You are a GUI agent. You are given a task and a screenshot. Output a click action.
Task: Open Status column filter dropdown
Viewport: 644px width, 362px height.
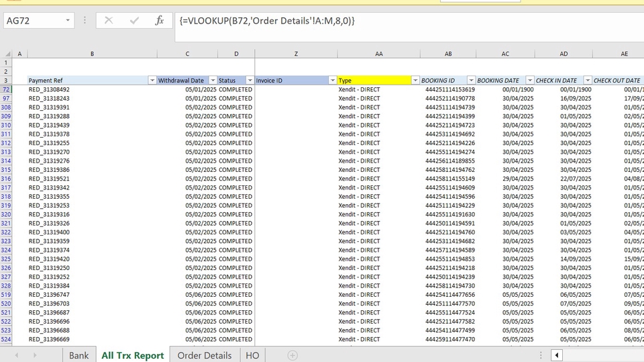(250, 81)
